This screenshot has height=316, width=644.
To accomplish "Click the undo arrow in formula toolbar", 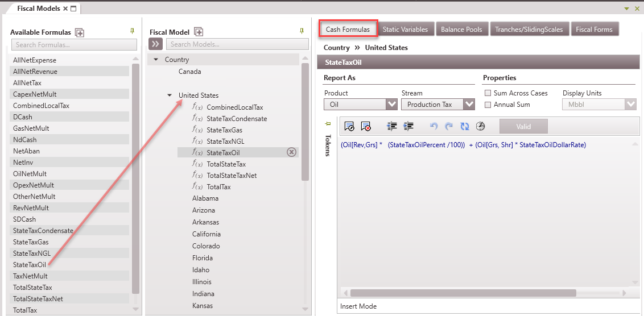I will [434, 126].
